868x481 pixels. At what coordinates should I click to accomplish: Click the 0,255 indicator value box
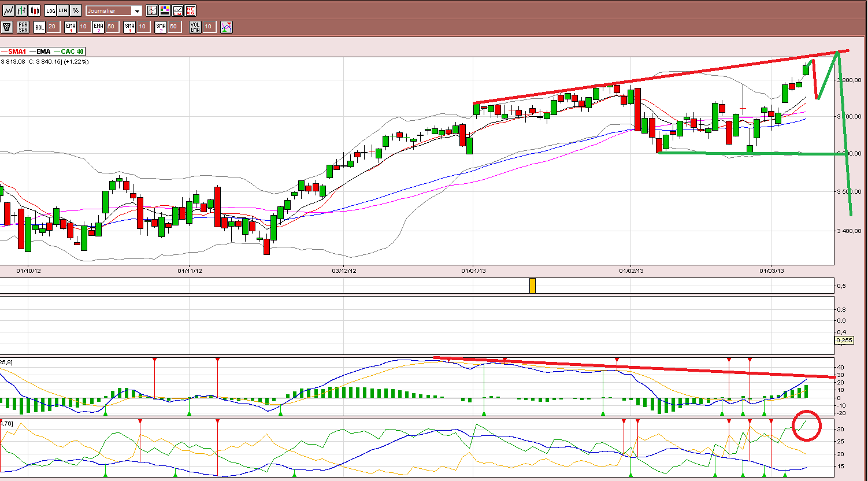[844, 341]
